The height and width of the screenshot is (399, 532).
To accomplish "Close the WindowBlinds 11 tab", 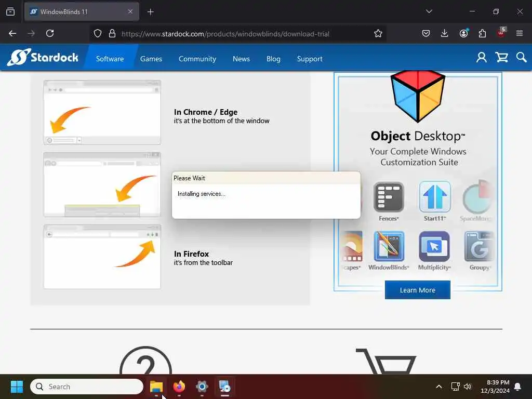I will pyautogui.click(x=130, y=11).
